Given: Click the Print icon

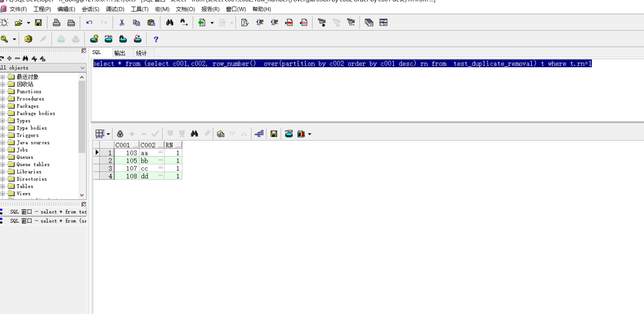Looking at the screenshot, I should pyautogui.click(x=56, y=23).
